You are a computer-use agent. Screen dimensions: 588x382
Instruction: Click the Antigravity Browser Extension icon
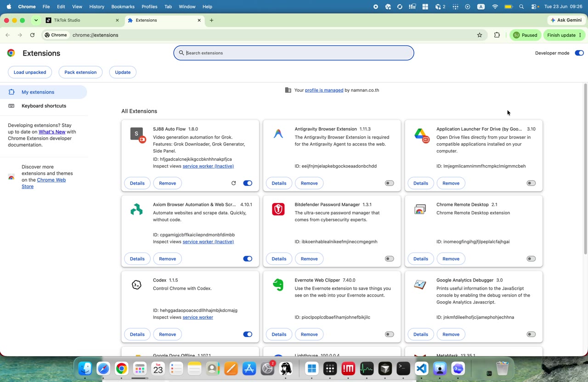[x=278, y=134]
